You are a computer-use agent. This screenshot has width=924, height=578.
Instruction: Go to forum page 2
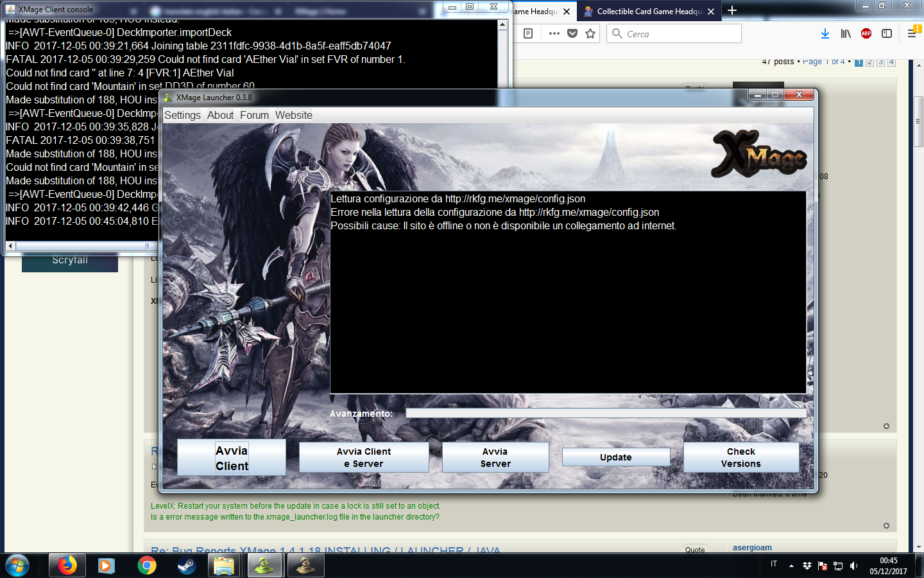(869, 62)
